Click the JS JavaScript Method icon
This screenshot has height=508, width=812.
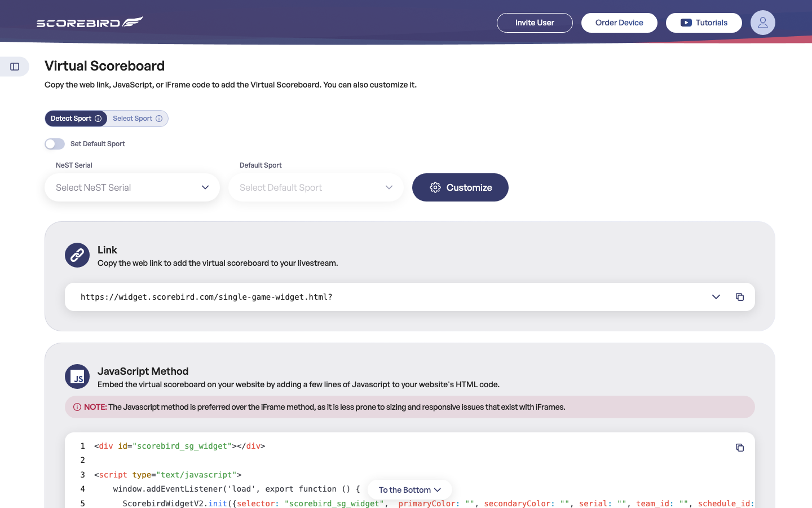pyautogui.click(x=77, y=376)
